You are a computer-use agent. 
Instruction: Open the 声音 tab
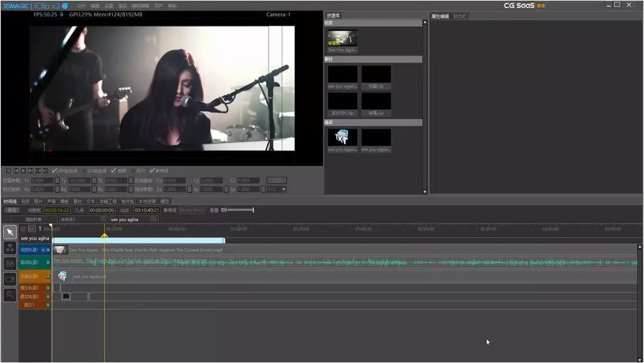pyautogui.click(x=52, y=202)
